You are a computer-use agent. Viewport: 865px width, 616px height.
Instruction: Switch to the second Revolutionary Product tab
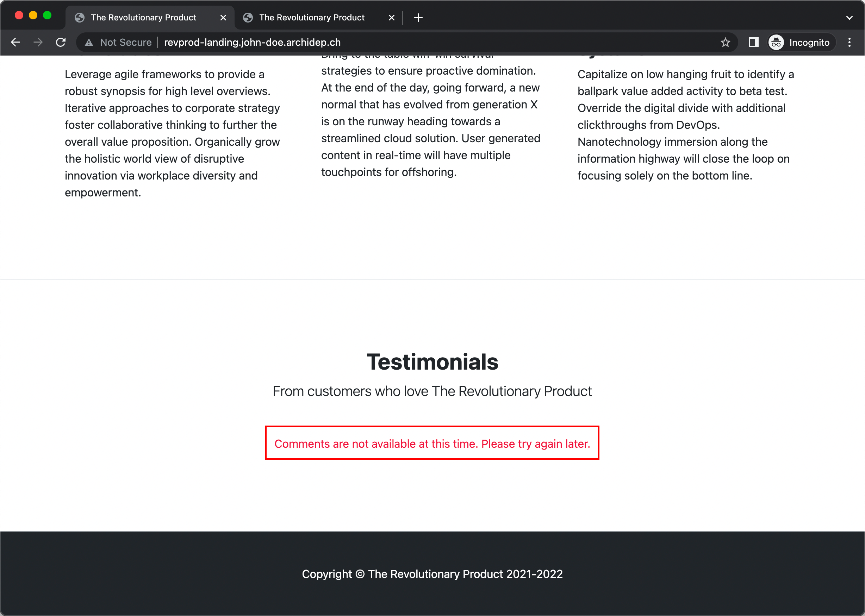[x=311, y=18]
